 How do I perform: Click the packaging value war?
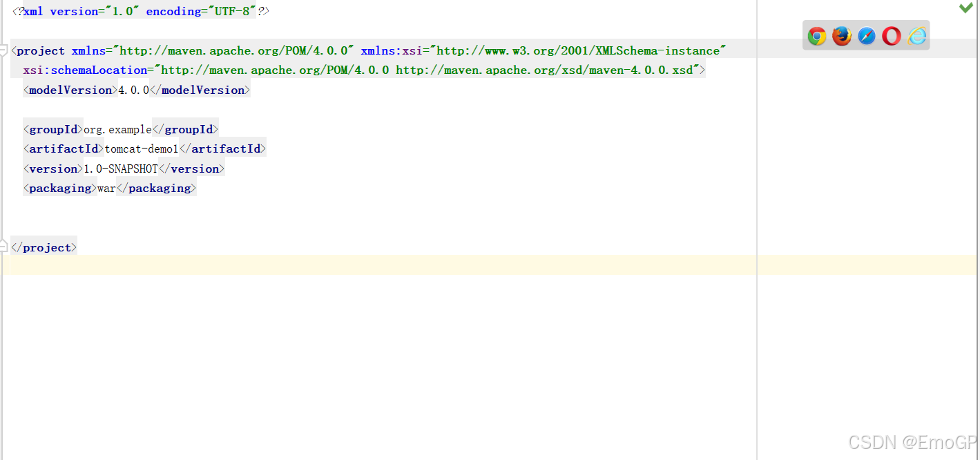pos(106,188)
